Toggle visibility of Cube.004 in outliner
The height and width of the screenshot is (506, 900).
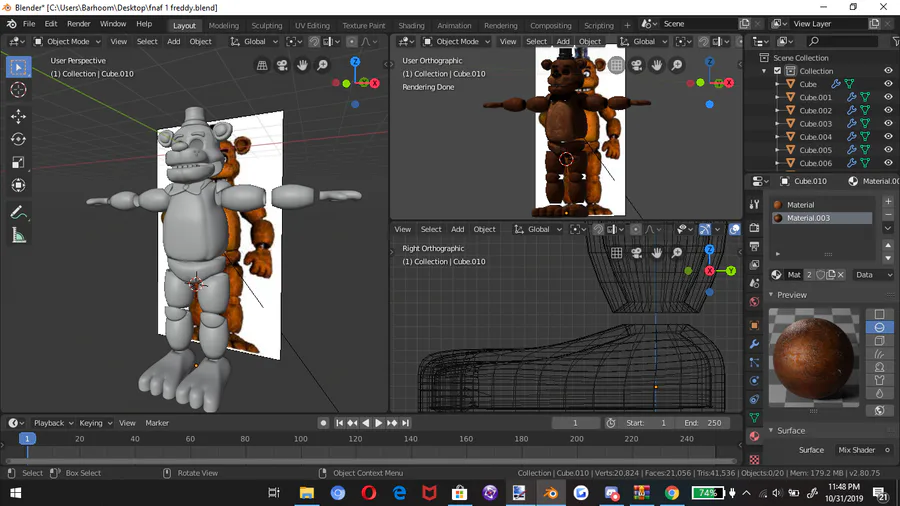pos(888,137)
